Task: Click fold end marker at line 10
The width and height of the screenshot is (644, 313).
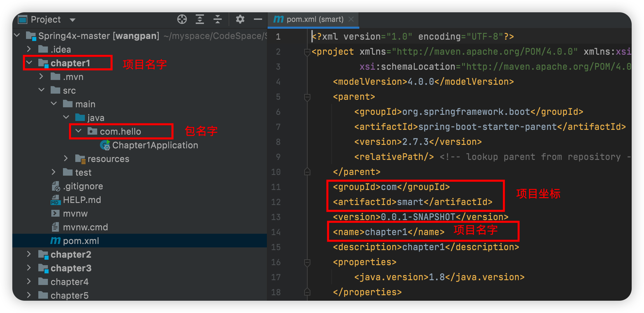Action: [307, 172]
